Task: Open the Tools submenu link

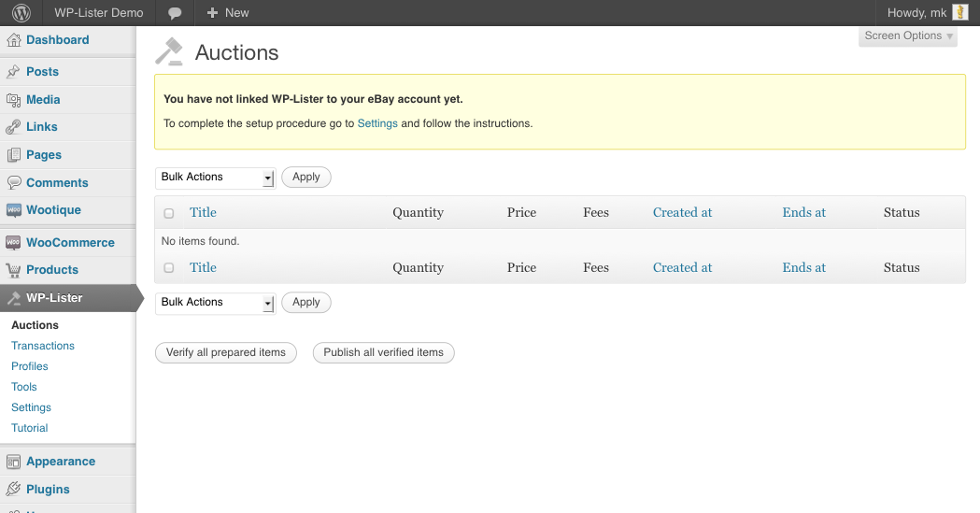Action: pos(23,388)
